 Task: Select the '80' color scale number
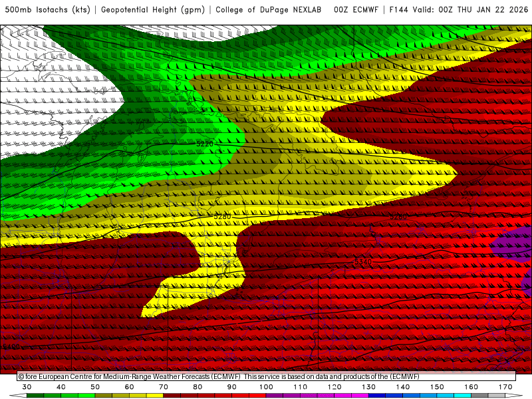198,387
